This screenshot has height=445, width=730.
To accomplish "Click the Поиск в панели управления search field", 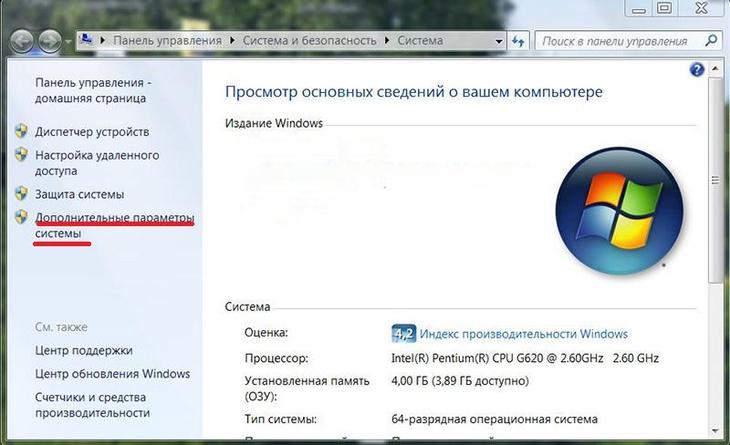I will (x=615, y=41).
